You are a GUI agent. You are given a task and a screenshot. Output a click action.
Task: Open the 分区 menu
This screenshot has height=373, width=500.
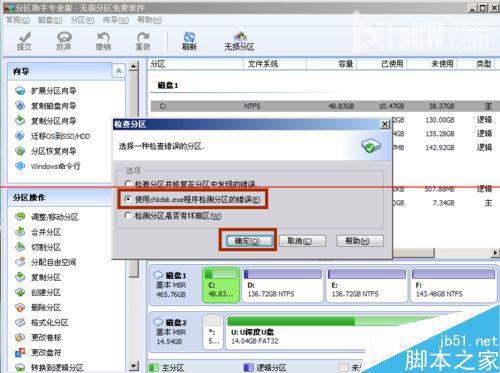82,20
